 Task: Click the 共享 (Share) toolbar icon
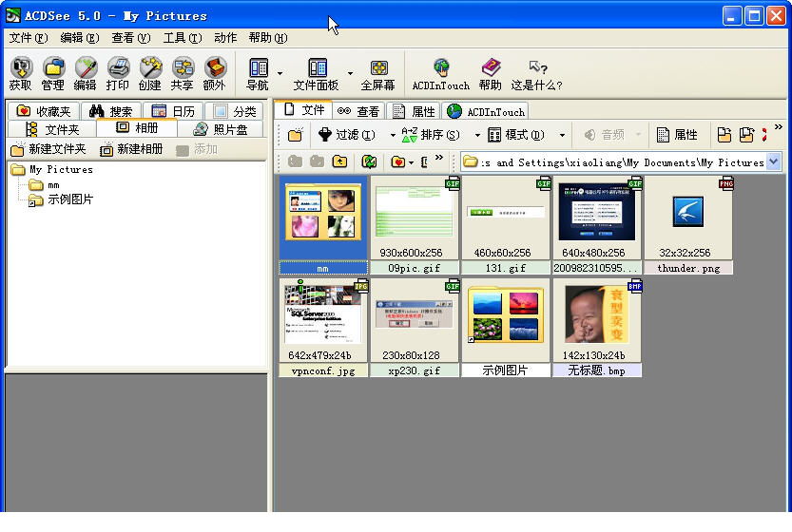click(182, 72)
